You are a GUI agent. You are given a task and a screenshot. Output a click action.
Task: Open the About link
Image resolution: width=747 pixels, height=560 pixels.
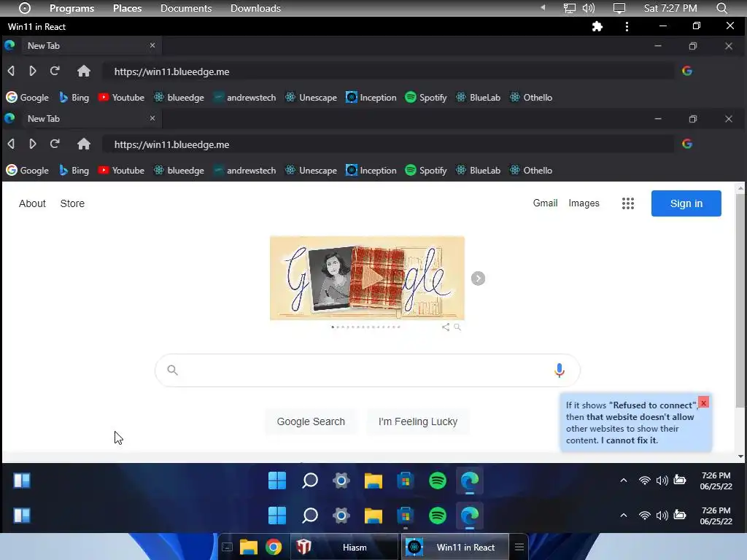[x=32, y=203]
